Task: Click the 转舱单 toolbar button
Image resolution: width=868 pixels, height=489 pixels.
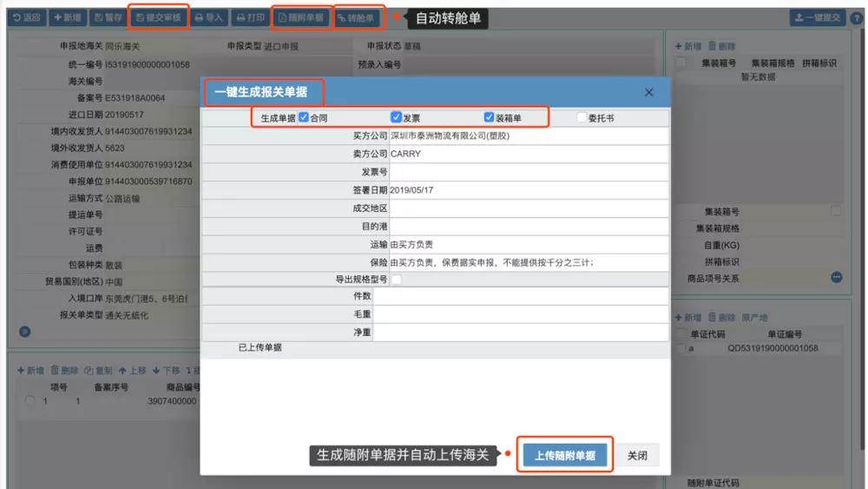Action: click(357, 17)
